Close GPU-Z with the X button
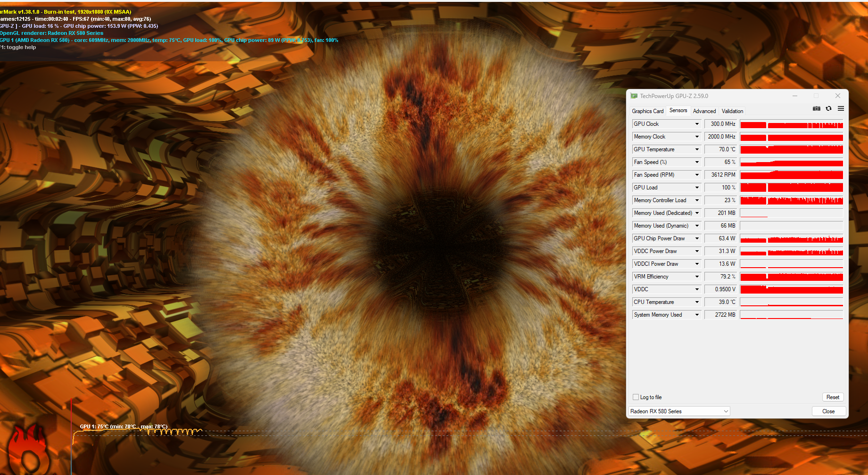Viewport: 868px width, 475px height. click(x=838, y=96)
